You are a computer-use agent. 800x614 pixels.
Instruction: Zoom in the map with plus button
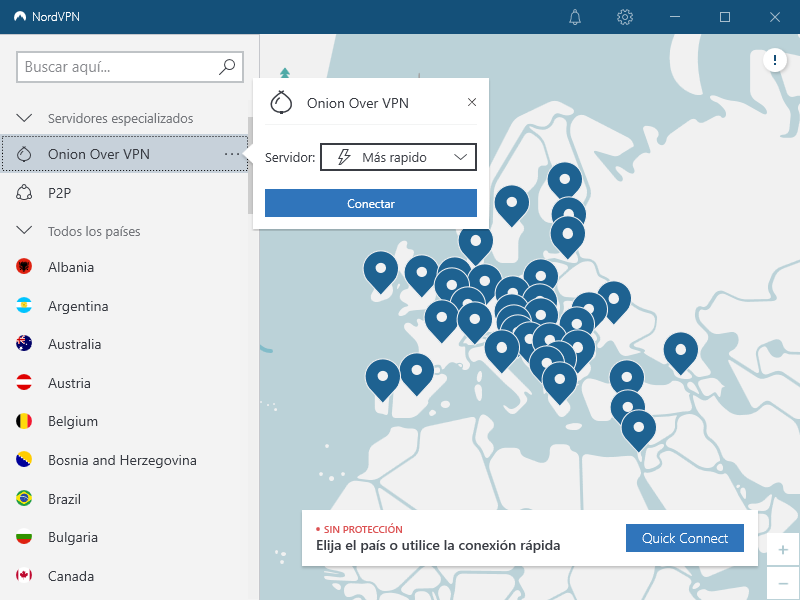pos(783,550)
